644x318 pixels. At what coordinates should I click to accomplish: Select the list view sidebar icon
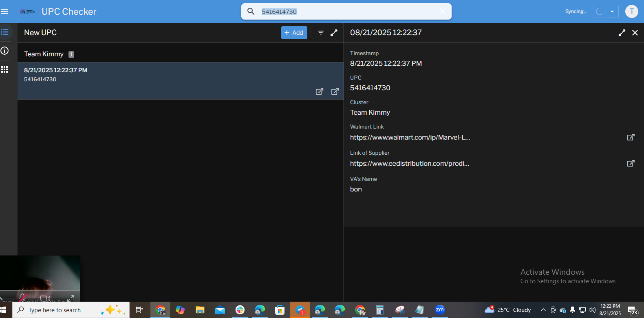pyautogui.click(x=5, y=32)
